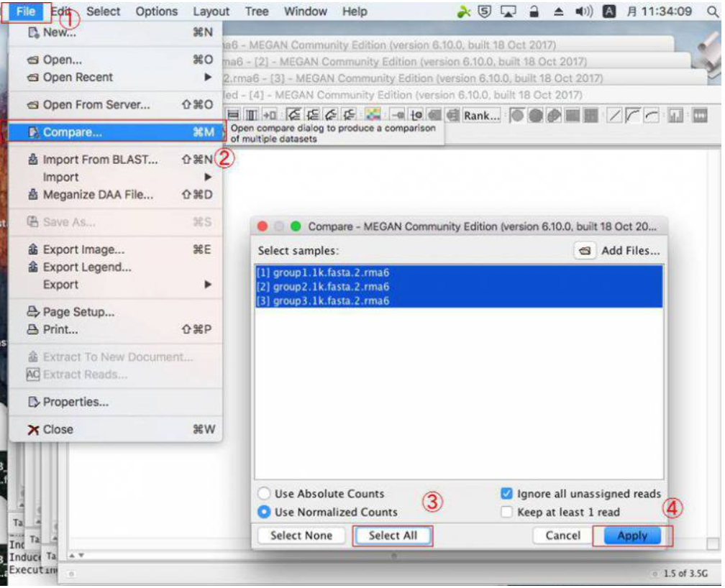This screenshot has height=588, width=725.
Task: Select Use Absolute Counts radio button
Action: click(x=264, y=494)
